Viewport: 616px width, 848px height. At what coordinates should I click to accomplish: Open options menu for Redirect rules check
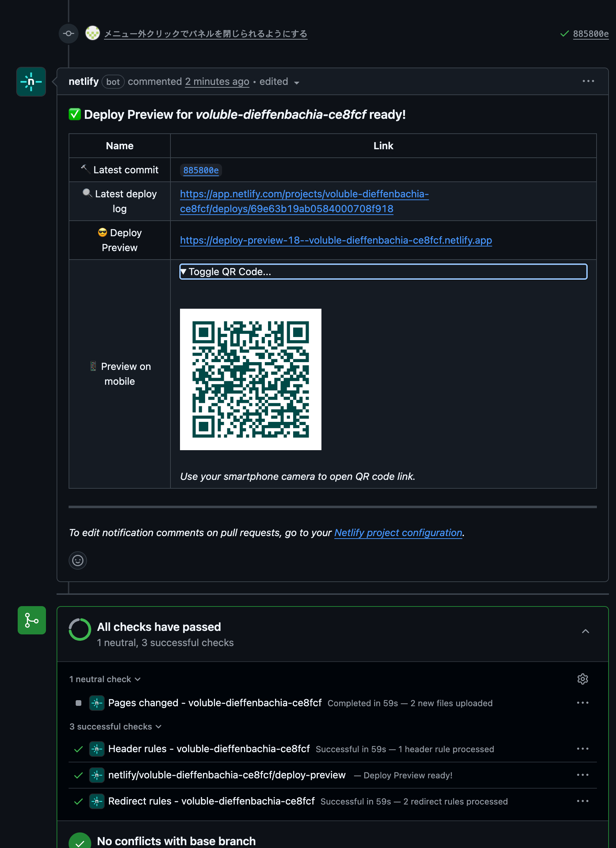tap(582, 801)
